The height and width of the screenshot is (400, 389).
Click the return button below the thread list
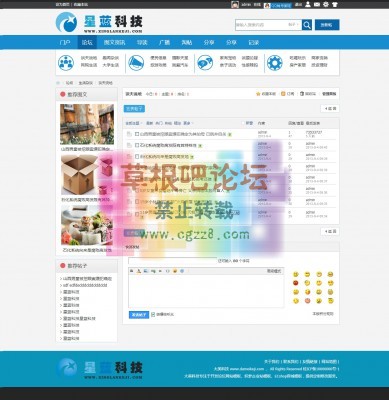tap(330, 231)
